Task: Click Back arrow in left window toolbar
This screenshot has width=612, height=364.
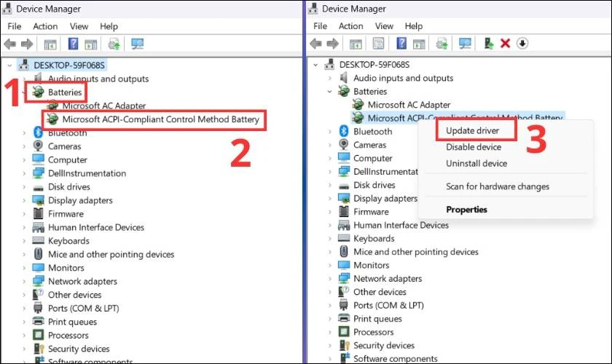Action: 10,44
